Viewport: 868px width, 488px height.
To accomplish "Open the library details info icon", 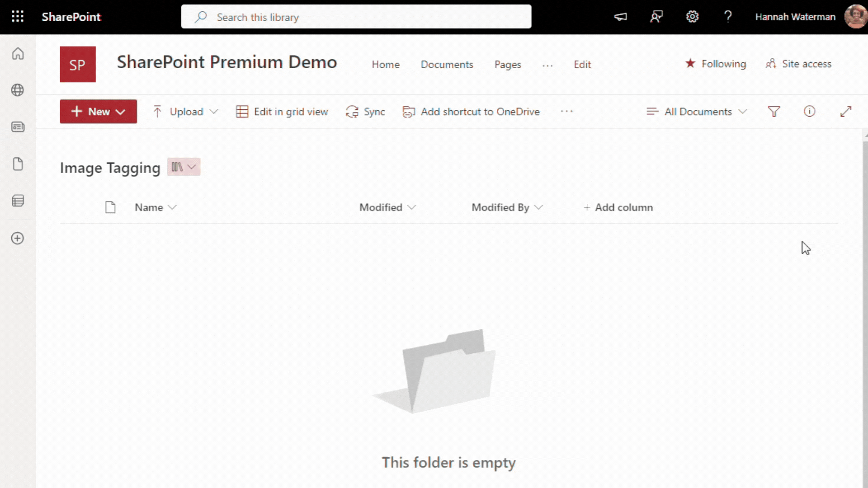I will (x=809, y=112).
